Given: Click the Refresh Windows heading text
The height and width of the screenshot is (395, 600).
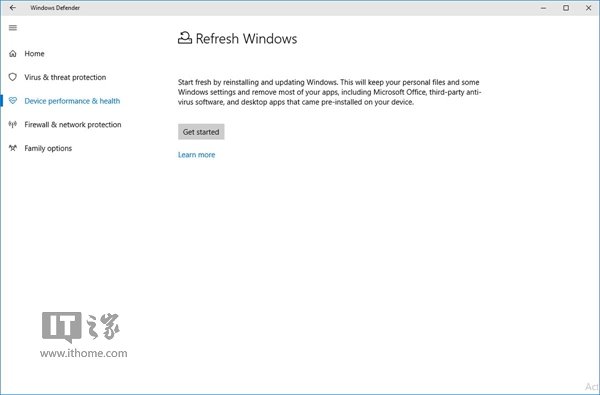Looking at the screenshot, I should coord(246,39).
